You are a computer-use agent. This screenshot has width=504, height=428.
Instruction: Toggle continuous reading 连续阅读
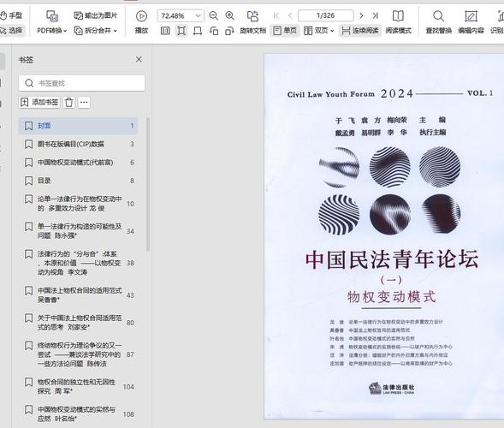point(360,31)
